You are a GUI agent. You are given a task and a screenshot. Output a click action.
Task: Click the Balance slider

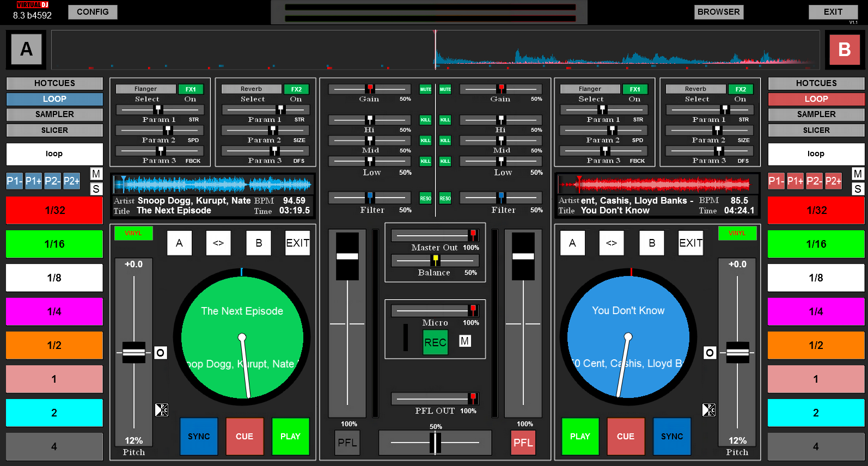pyautogui.click(x=435, y=260)
